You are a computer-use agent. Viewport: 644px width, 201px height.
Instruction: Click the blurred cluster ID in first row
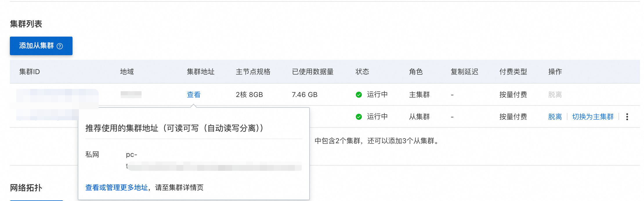pos(57,95)
